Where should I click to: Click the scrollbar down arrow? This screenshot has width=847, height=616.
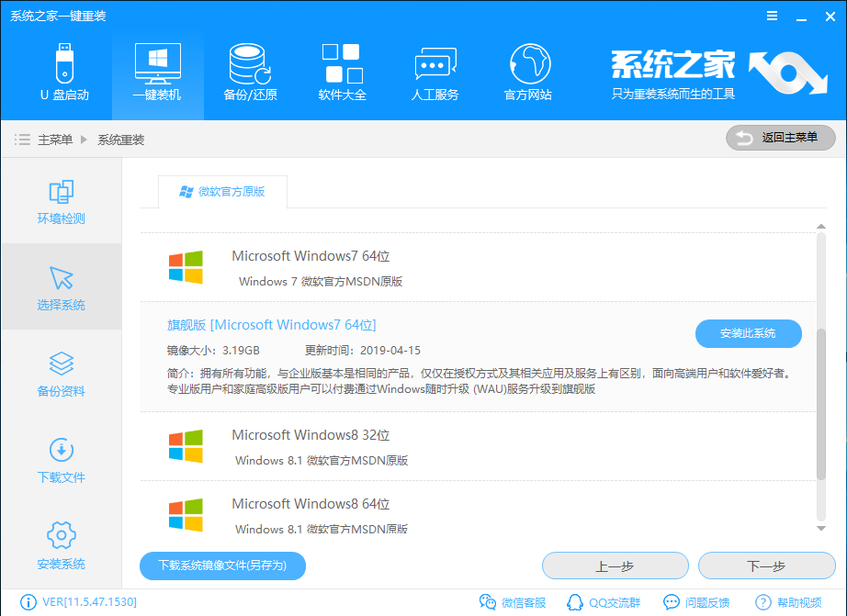[x=821, y=529]
